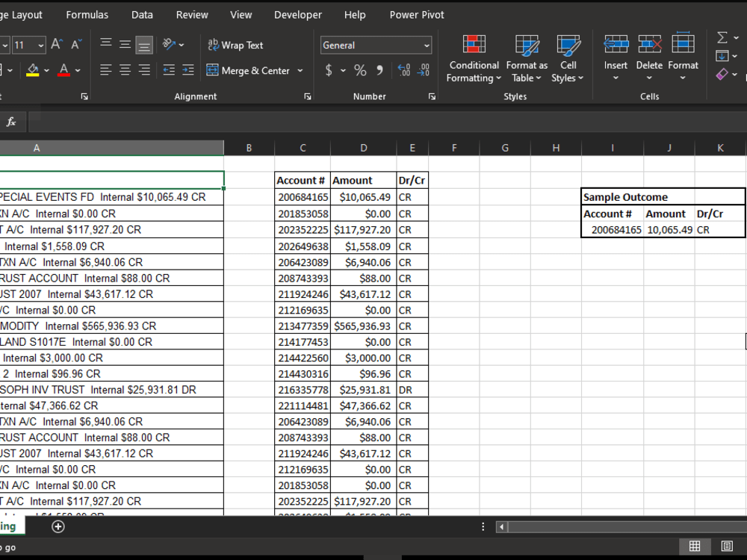Open Power Pivot ribbon tab
The image size is (747, 560).
(x=417, y=15)
